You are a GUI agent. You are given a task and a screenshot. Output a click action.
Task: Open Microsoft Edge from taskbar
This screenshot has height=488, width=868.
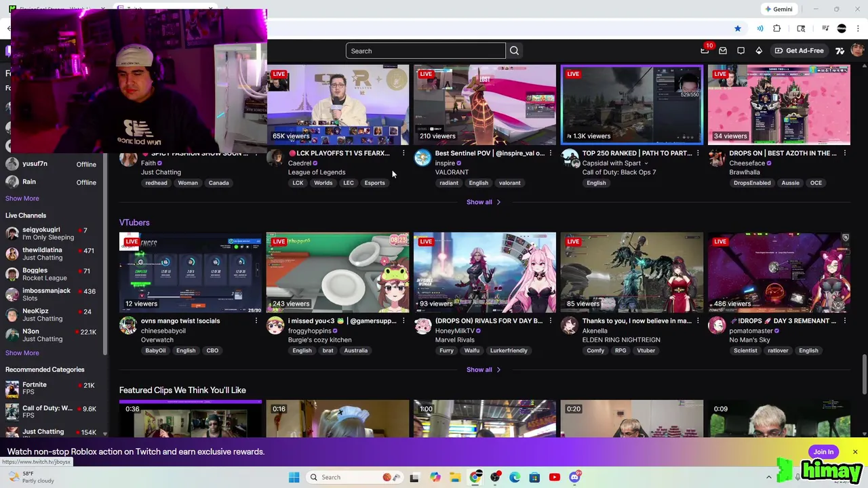pos(515,477)
